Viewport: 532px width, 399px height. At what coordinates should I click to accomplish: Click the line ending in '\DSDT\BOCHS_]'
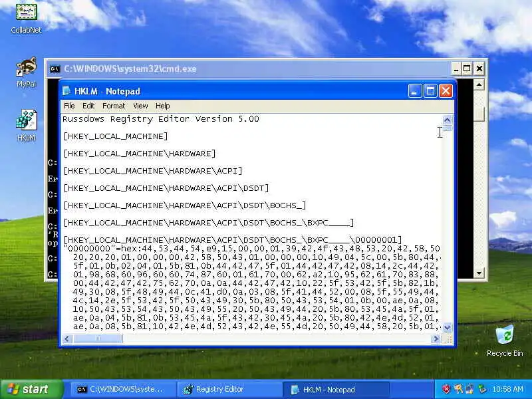185,205
